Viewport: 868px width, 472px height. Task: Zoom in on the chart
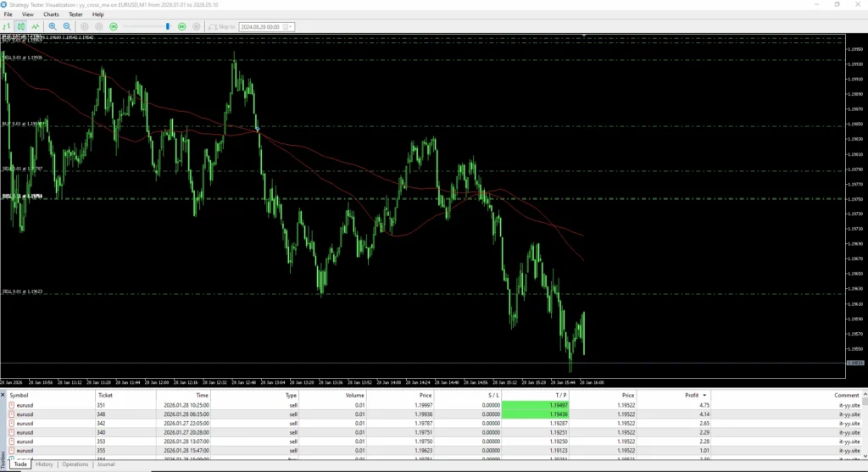click(x=53, y=26)
